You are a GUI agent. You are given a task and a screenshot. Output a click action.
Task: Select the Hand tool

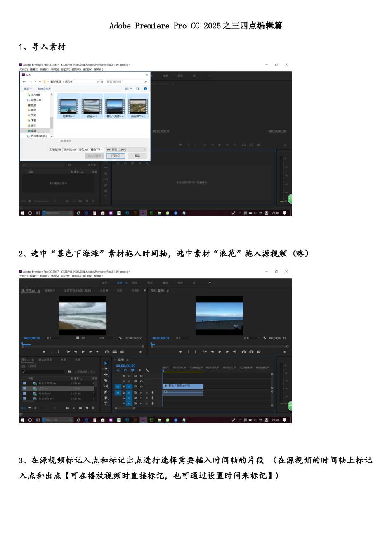click(106, 398)
